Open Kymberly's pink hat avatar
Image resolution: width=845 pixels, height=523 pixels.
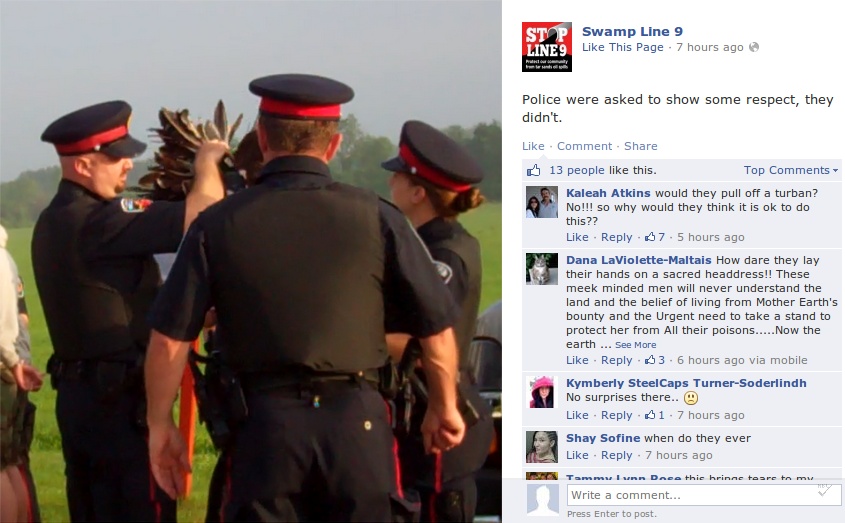click(542, 392)
